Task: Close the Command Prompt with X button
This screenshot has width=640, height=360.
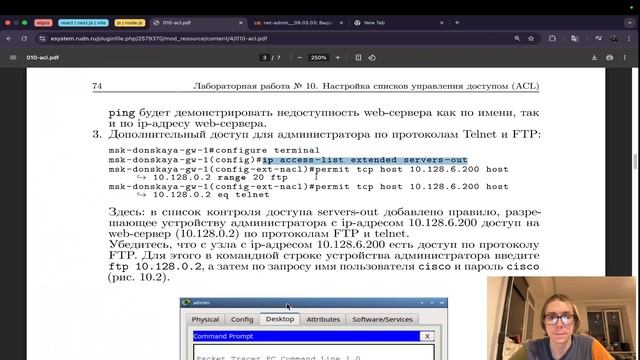Action: [427, 336]
